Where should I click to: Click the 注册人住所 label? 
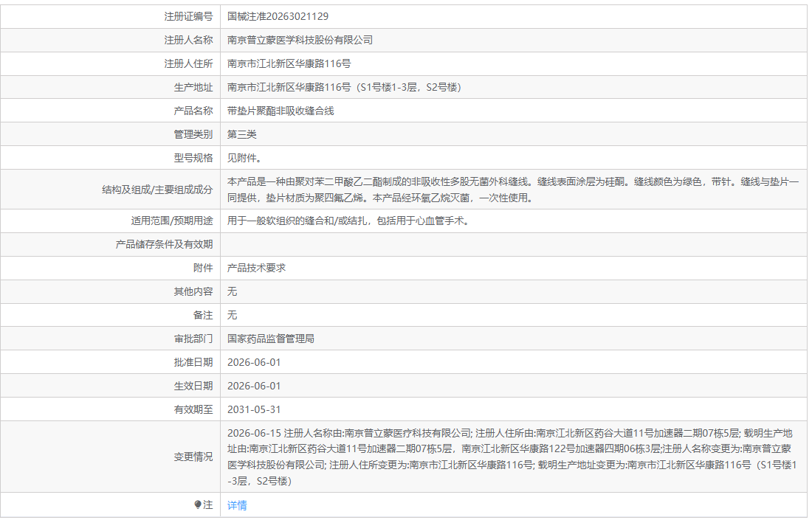[188, 63]
